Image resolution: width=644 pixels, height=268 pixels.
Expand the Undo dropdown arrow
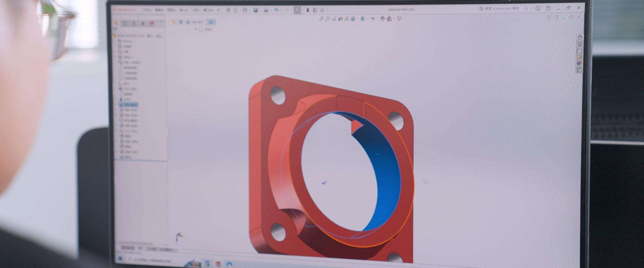coord(281,10)
